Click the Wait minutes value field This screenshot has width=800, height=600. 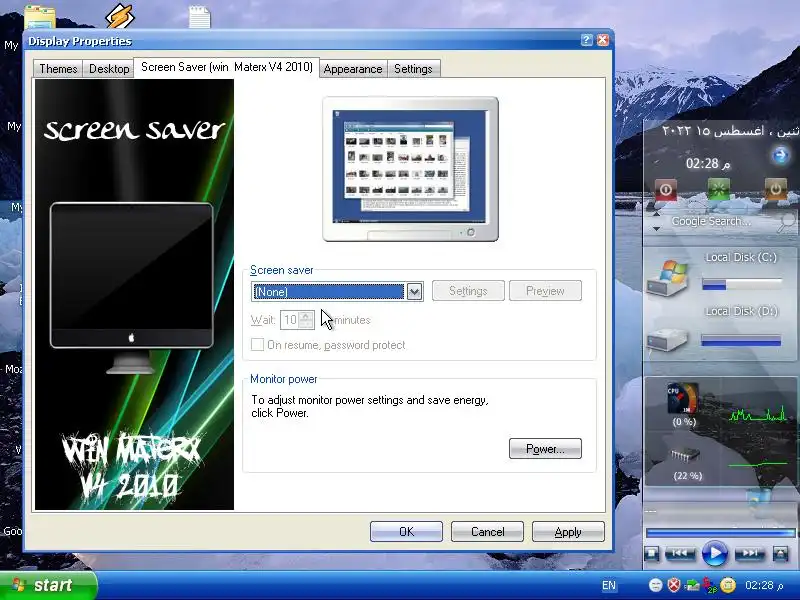[x=290, y=320]
